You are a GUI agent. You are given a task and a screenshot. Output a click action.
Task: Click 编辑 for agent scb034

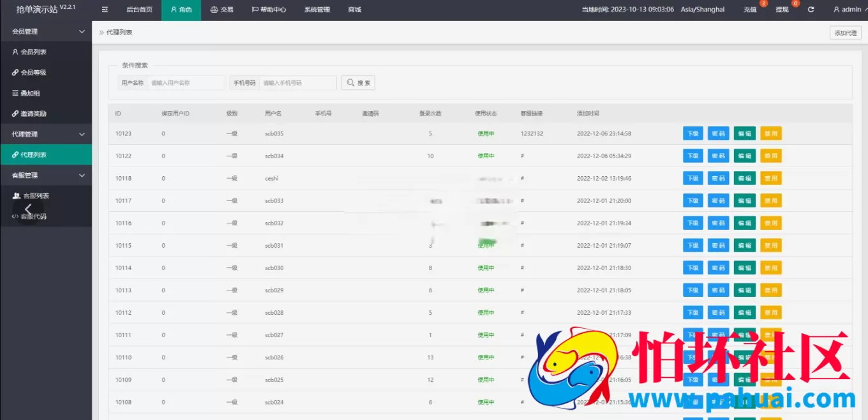coord(745,156)
